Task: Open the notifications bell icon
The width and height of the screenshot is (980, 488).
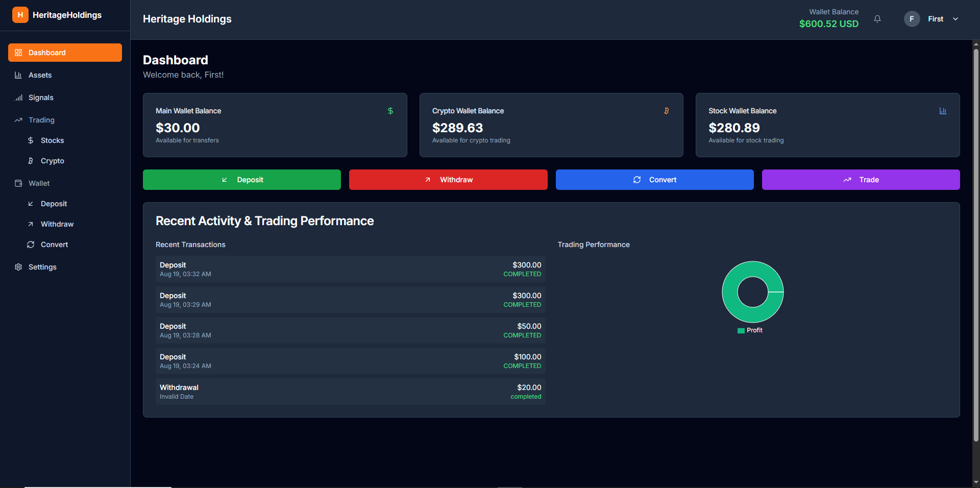Action: click(x=877, y=18)
